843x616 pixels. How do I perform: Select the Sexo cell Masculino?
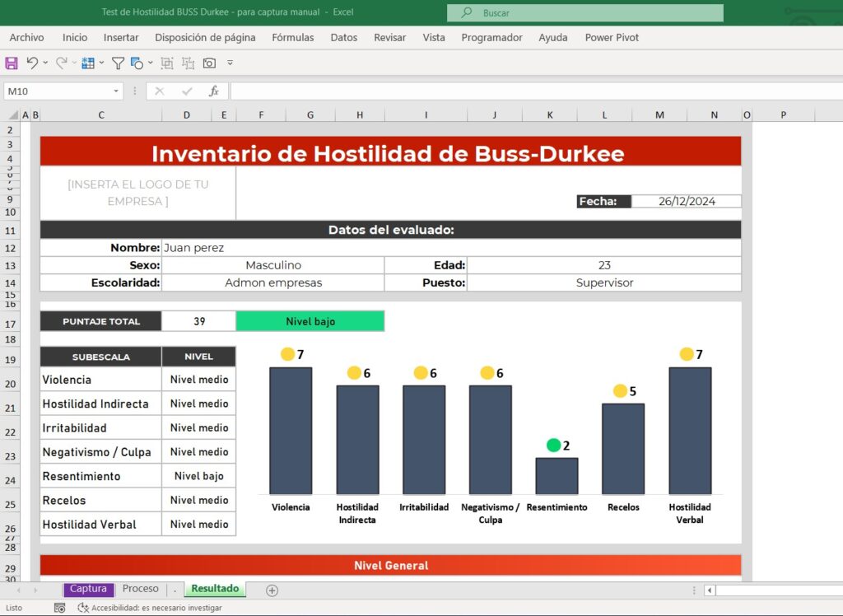(273, 265)
